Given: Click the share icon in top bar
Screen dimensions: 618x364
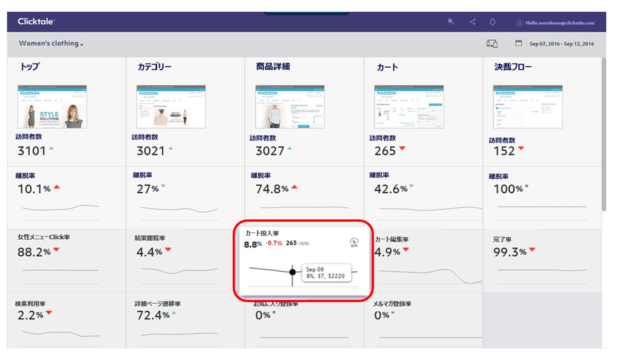Looking at the screenshot, I should [472, 22].
